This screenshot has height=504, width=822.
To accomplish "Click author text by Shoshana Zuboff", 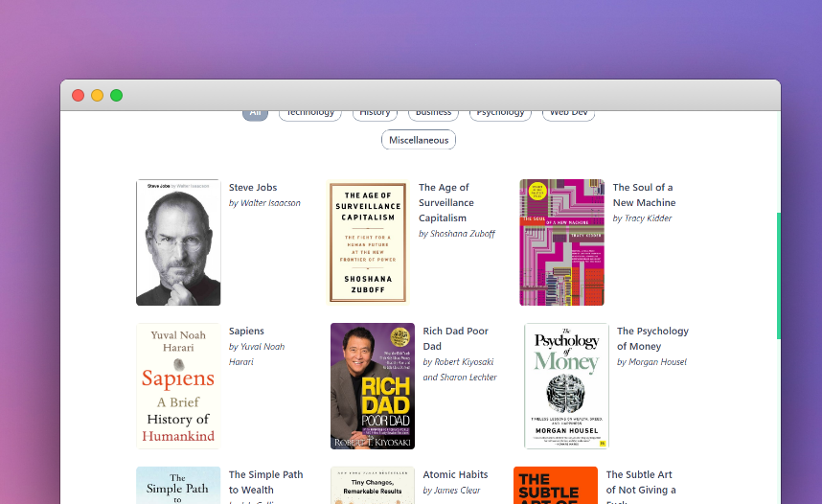I will (x=457, y=234).
